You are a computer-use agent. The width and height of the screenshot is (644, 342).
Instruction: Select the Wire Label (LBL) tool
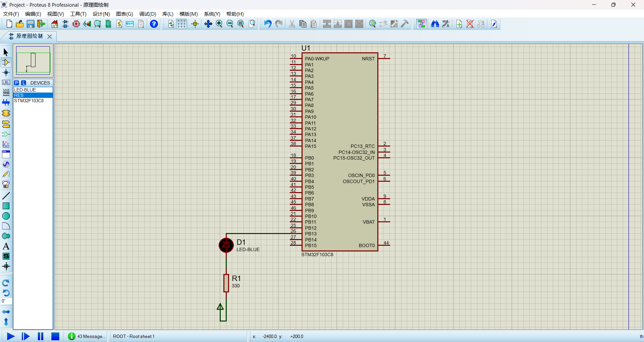6,82
